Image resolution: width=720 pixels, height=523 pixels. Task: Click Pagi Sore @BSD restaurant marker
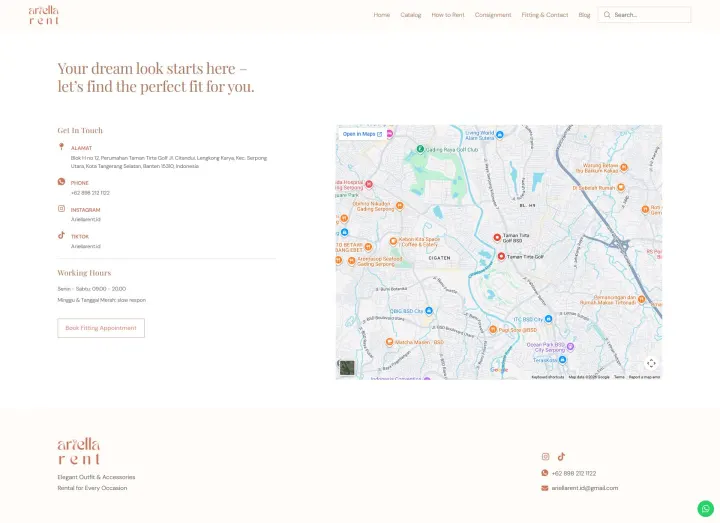tap(493, 329)
